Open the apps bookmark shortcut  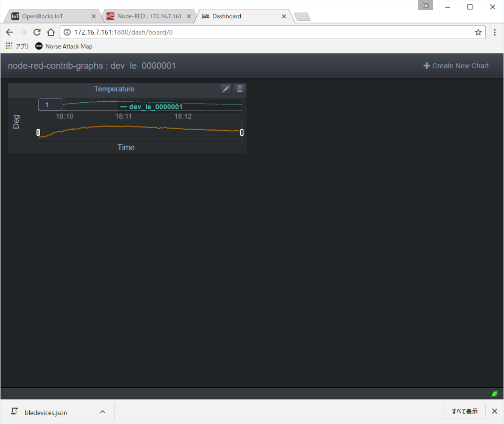click(17, 46)
